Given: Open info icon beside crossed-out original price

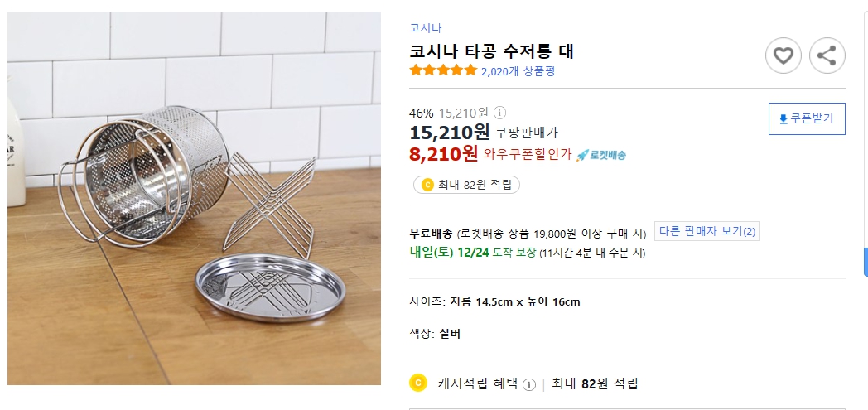Looking at the screenshot, I should coord(500,113).
